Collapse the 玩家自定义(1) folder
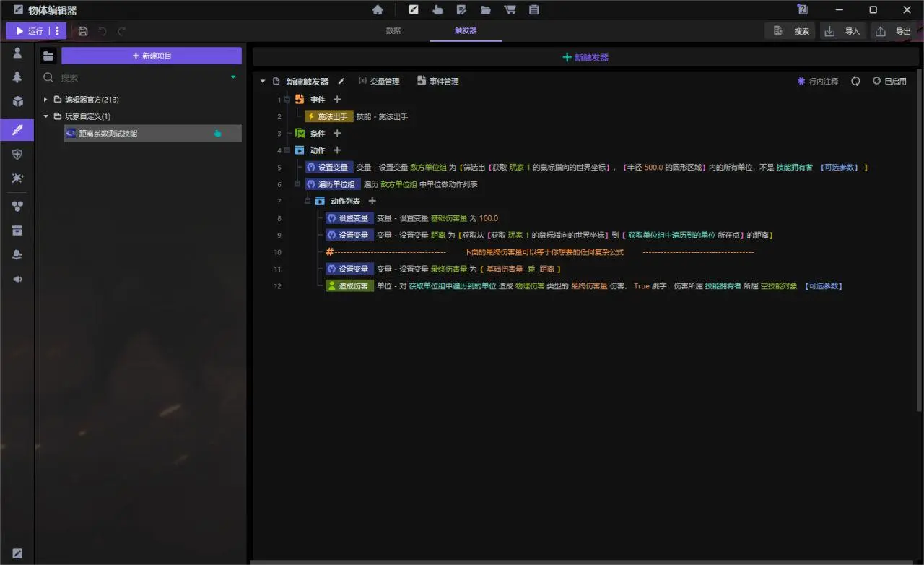 tap(45, 116)
